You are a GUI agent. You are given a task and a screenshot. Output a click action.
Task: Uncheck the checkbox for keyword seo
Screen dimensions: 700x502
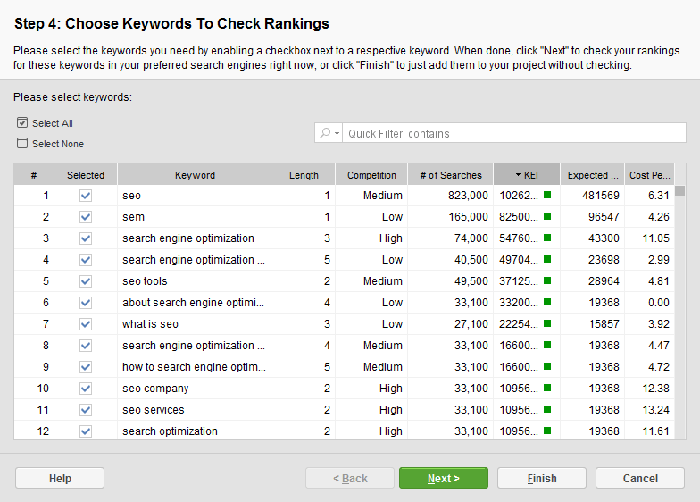[x=85, y=196]
